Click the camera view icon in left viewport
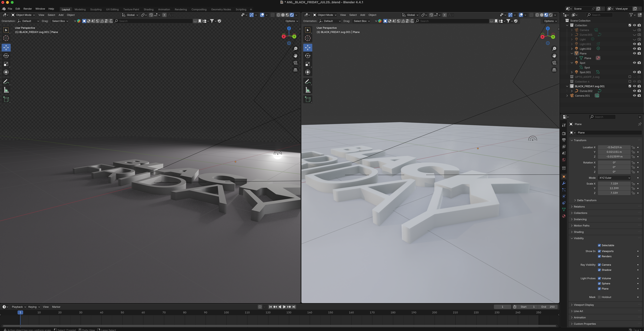Image resolution: width=644 pixels, height=331 pixels. (295, 63)
